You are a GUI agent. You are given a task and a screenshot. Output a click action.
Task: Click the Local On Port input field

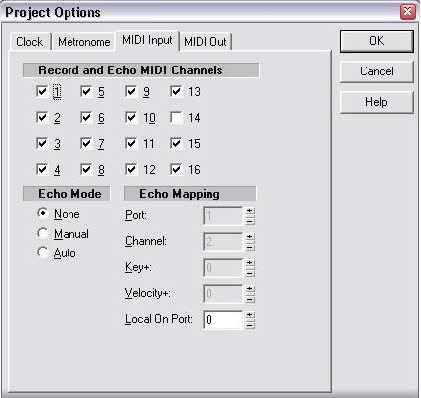(223, 320)
